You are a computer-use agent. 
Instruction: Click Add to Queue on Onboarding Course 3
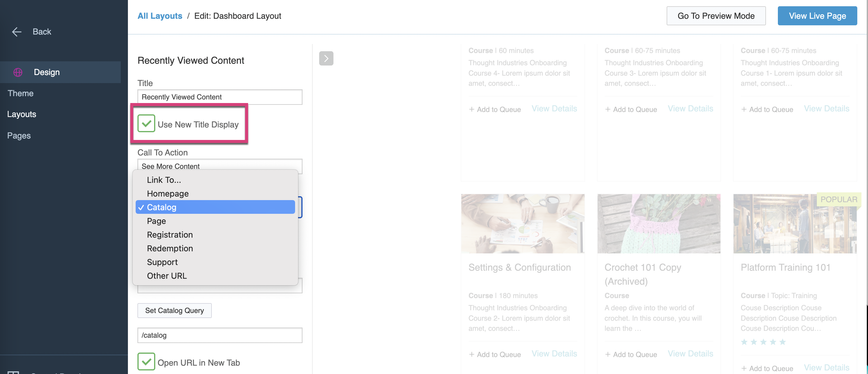(631, 109)
